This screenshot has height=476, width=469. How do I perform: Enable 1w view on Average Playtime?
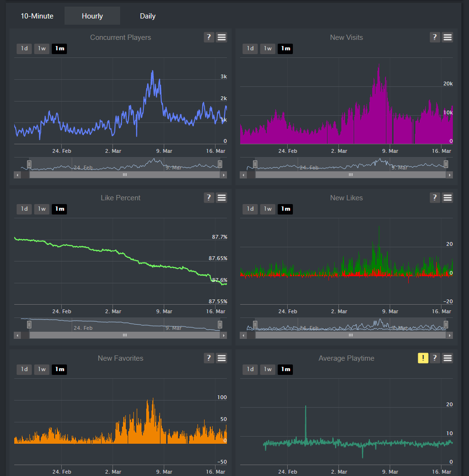click(267, 369)
